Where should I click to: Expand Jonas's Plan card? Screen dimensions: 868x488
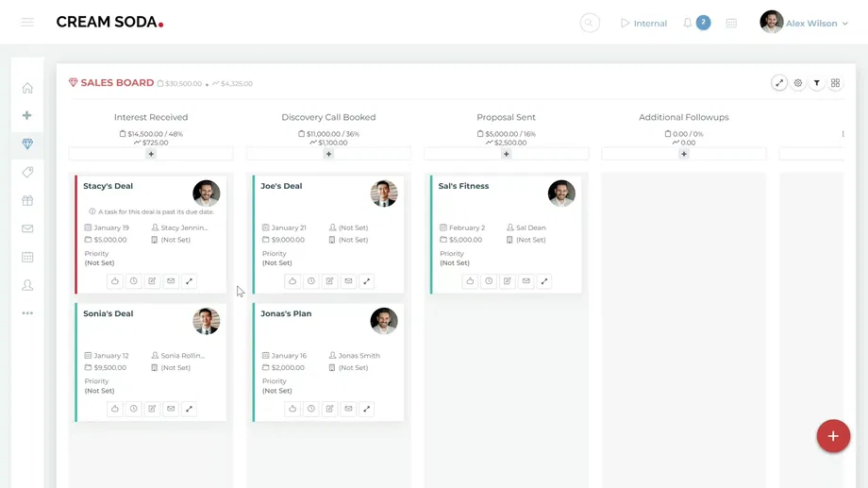(x=367, y=409)
